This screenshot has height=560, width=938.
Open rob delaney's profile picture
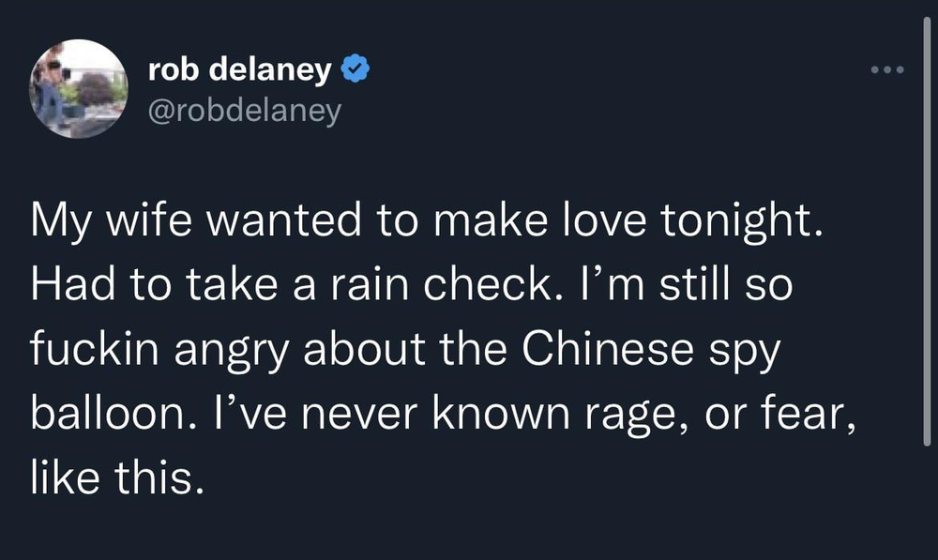[79, 89]
